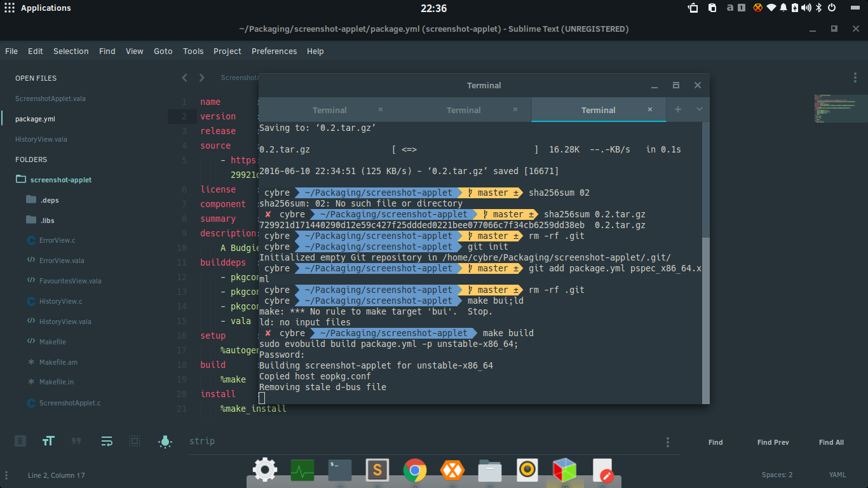This screenshot has width=868, height=488.
Task: Open Sublime Text from the dock
Action: (x=377, y=470)
